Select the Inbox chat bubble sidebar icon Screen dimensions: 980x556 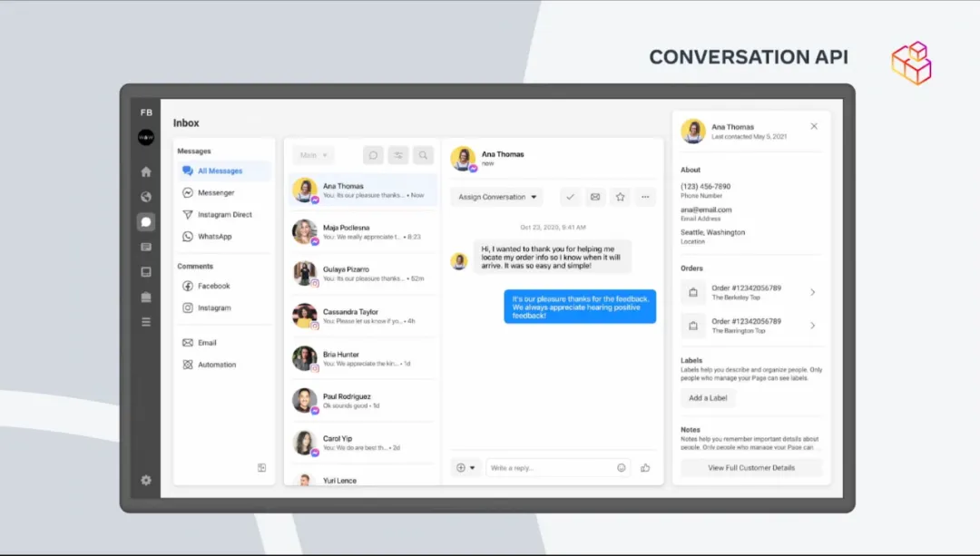tap(145, 222)
